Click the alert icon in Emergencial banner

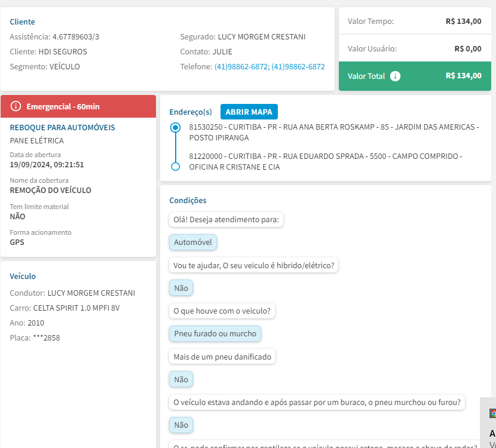(x=16, y=106)
